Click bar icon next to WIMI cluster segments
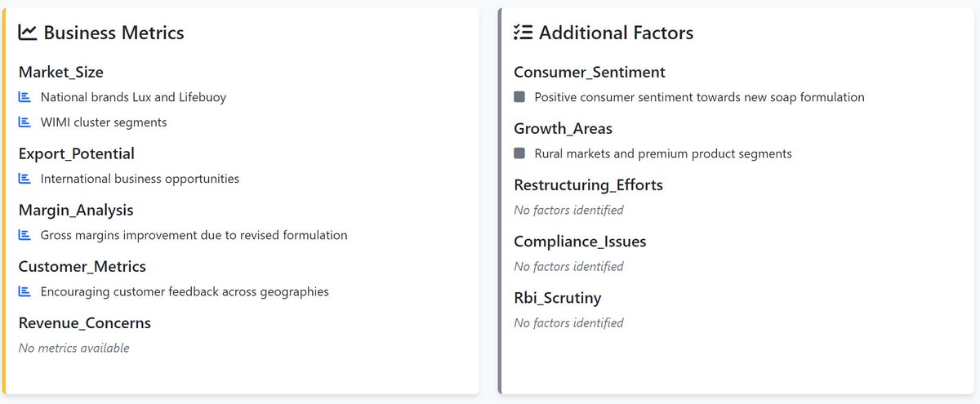The height and width of the screenshot is (404, 980). (24, 122)
